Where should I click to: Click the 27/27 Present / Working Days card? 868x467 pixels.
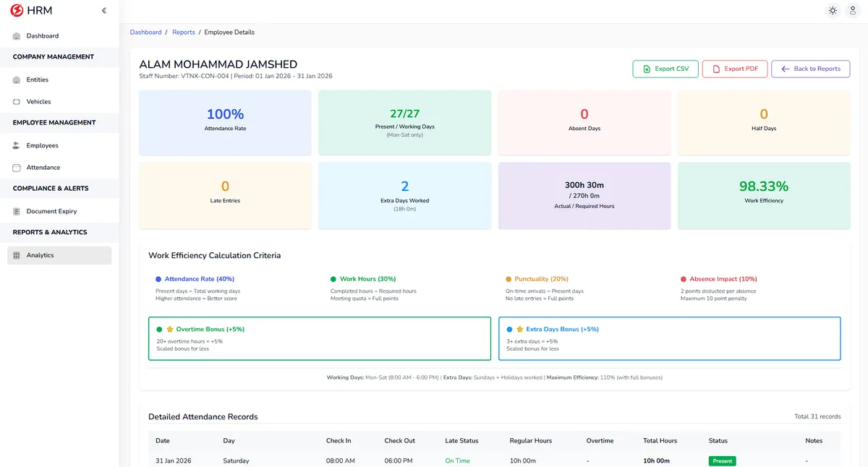click(x=405, y=122)
